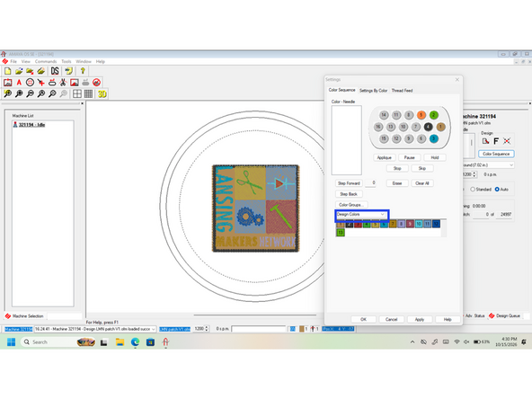
Task: Open the Design Queue tab
Action: point(505,316)
